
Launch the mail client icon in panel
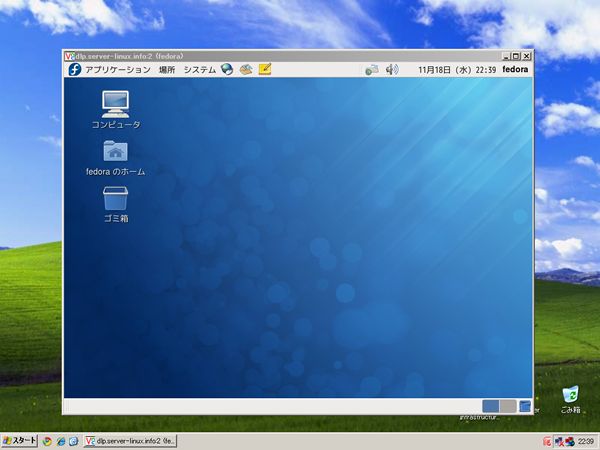pyautogui.click(x=246, y=69)
